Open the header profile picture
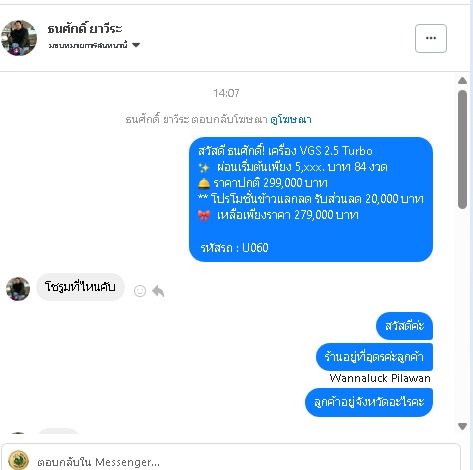This screenshot has width=473, height=470. [x=19, y=38]
